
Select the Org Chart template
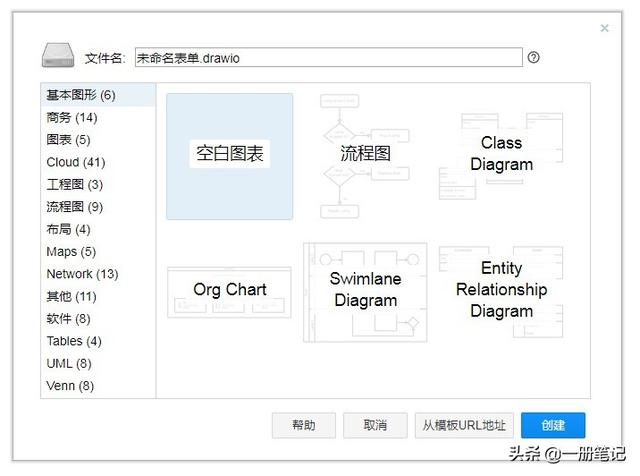pyautogui.click(x=230, y=291)
